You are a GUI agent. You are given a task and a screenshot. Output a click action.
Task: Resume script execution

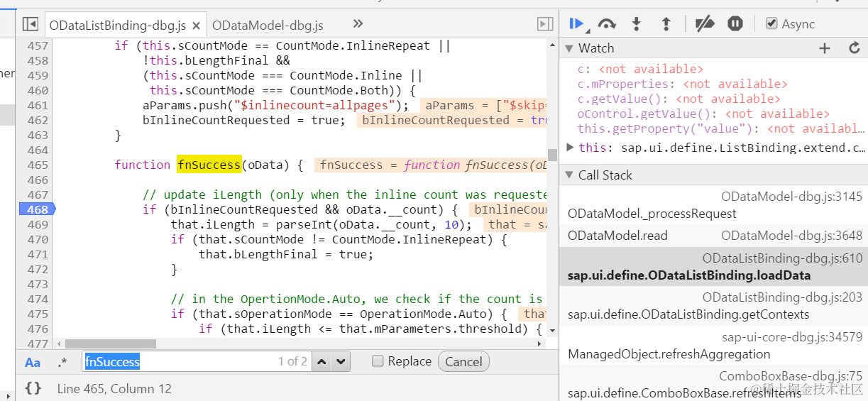pos(577,24)
